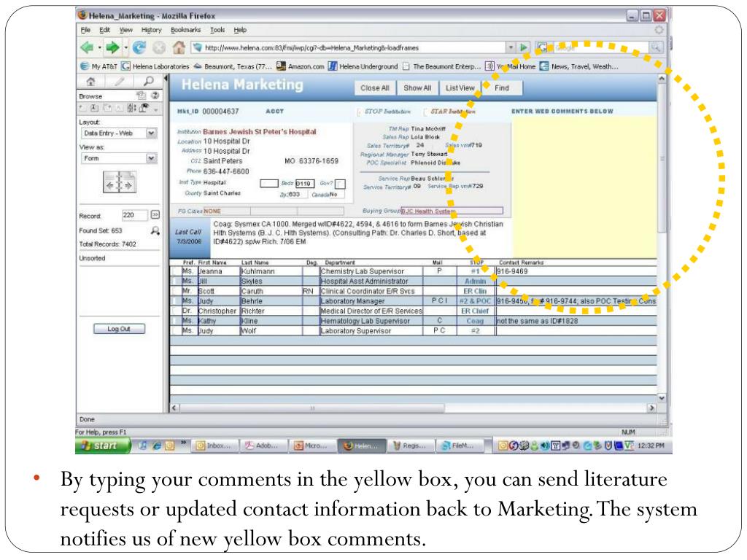Click the horizontal scrollbar thumb
Screen dimensions: 747x560
tap(312, 408)
